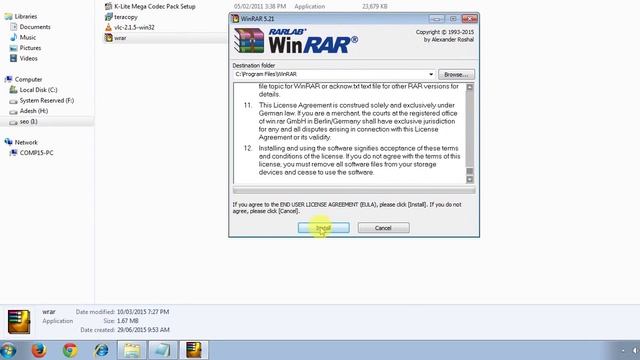The height and width of the screenshot is (360, 640).
Task: Open seo (I:) drive
Action: pos(28,122)
